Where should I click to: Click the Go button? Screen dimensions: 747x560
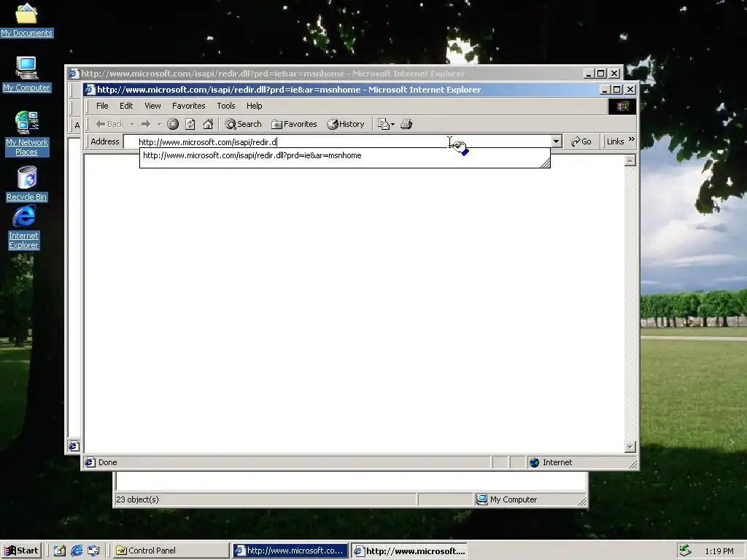pos(581,141)
